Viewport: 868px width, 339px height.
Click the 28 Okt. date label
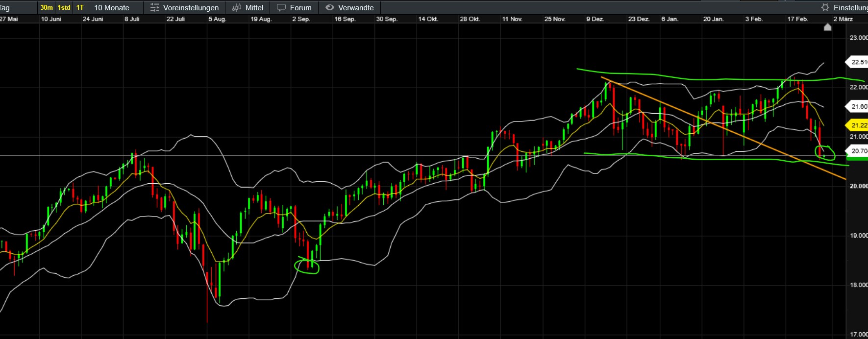click(x=470, y=19)
